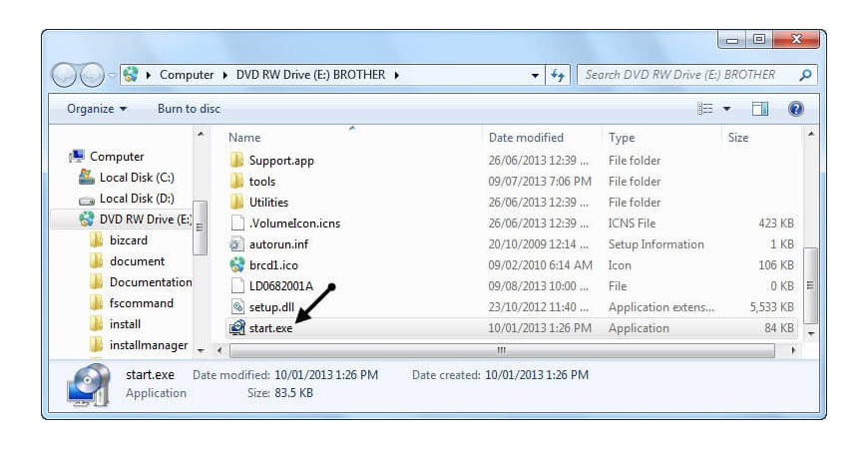Click the start.exe application icon
868x449 pixels.
point(236,328)
